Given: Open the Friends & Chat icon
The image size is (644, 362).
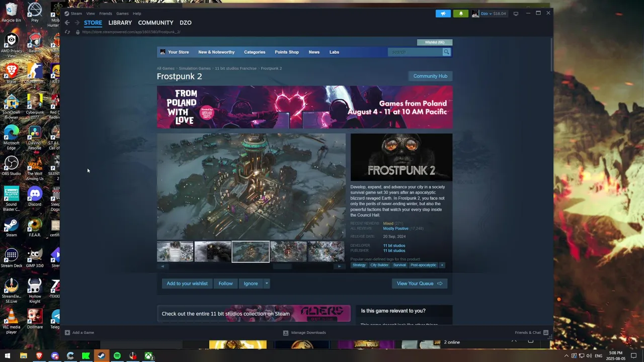Looking at the screenshot, I should [x=545, y=332].
